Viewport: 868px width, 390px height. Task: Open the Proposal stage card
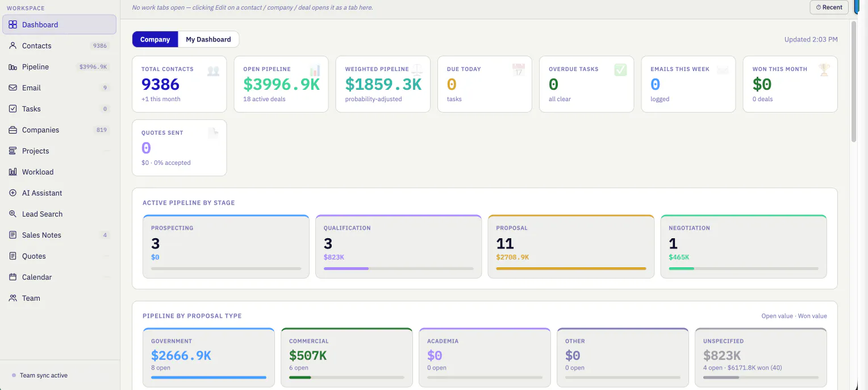571,246
